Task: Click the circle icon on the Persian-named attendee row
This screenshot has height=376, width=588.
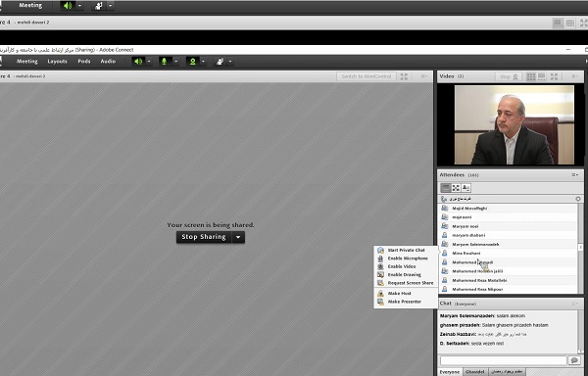Action: pyautogui.click(x=578, y=199)
